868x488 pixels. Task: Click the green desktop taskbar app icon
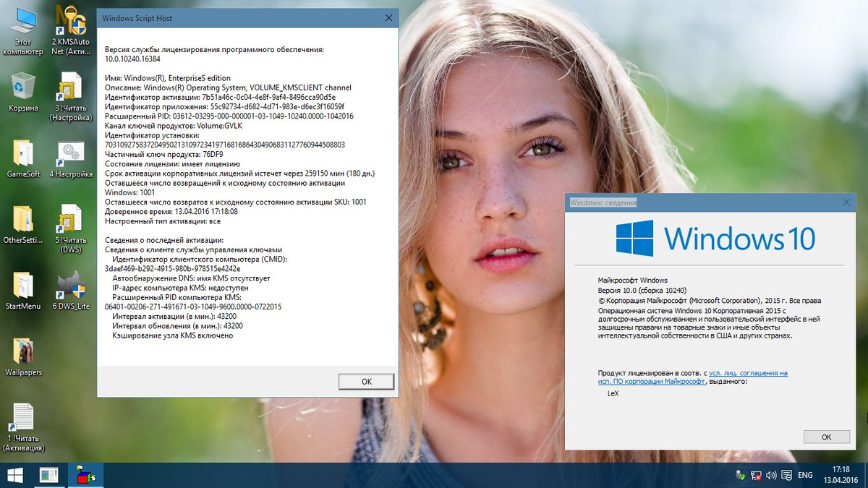click(x=48, y=475)
